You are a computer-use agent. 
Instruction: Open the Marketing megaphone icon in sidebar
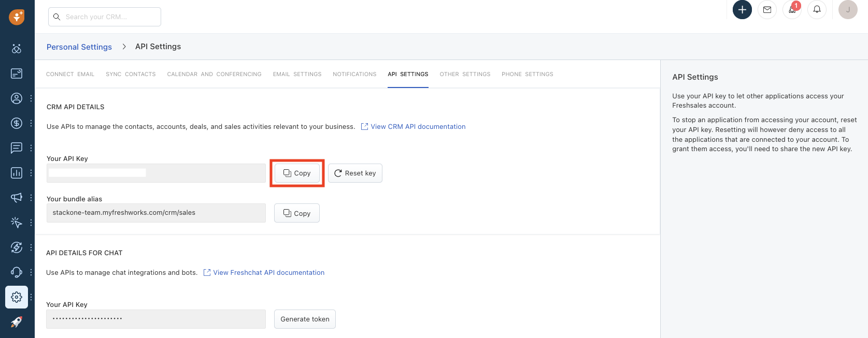(x=17, y=198)
